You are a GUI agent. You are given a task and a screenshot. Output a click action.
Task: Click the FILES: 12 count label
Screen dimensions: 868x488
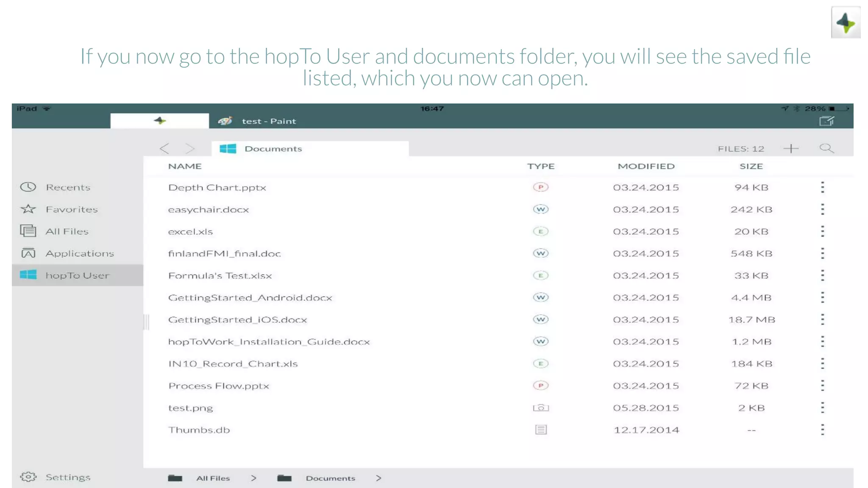(x=741, y=149)
